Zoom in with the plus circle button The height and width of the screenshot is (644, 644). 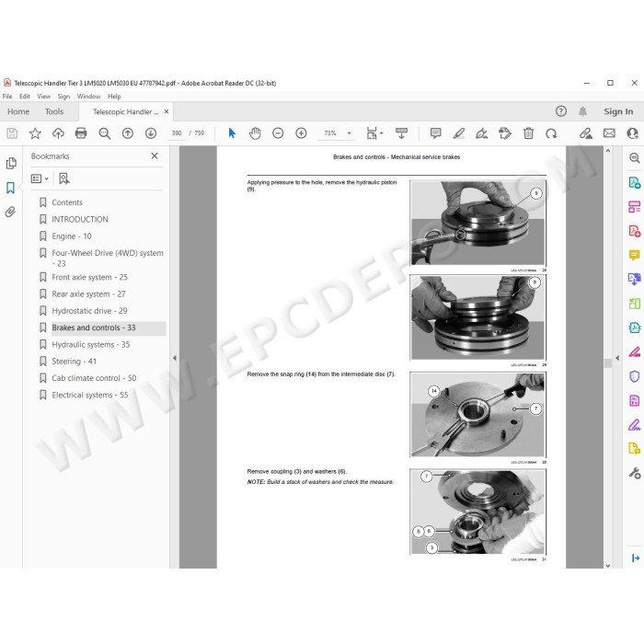(x=301, y=133)
